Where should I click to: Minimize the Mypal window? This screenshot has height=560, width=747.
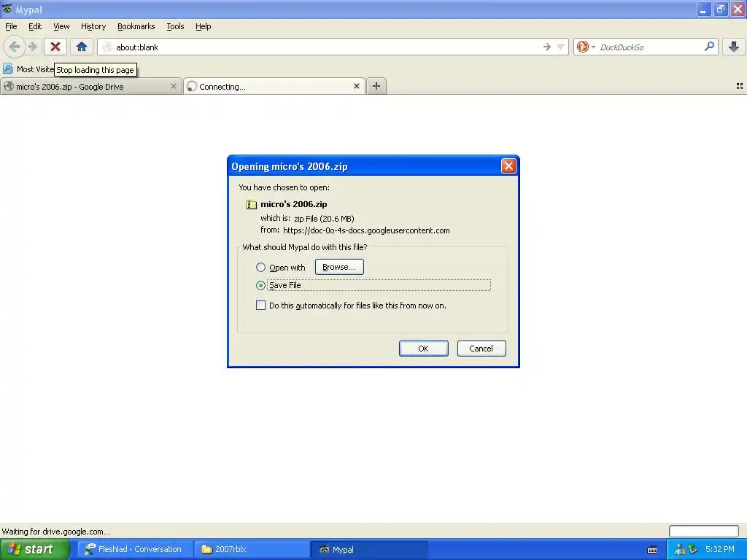[x=703, y=9]
